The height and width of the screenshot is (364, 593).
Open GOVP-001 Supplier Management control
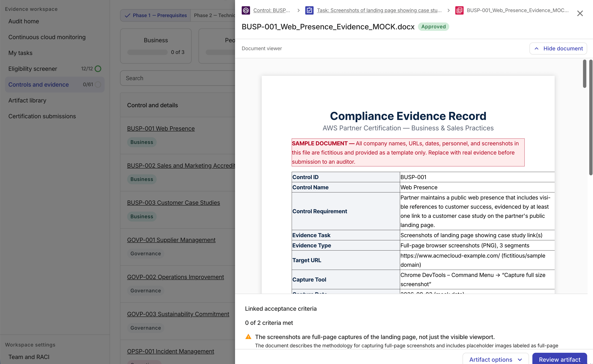(x=171, y=240)
